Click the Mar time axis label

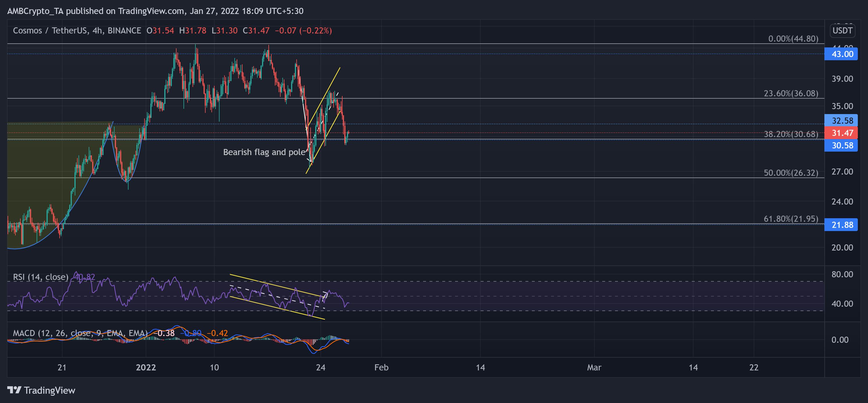(594, 367)
